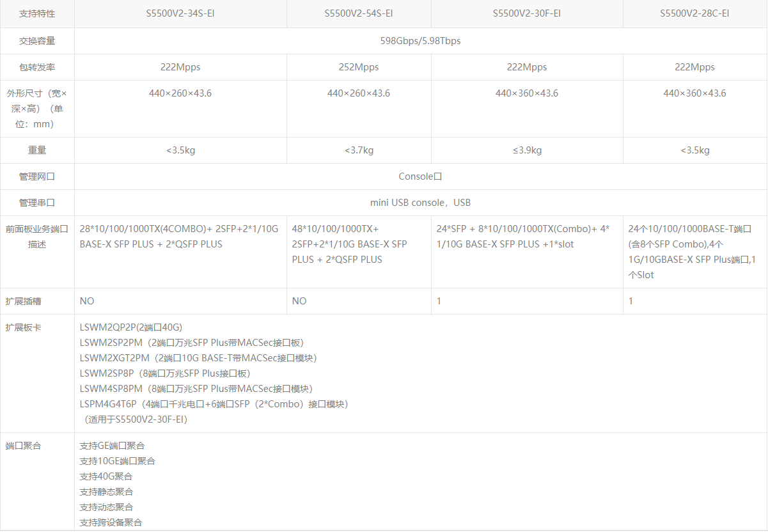The width and height of the screenshot is (768, 532).
Task: Select 440×260×43.6 in the S5500V2-54S-EI column
Action: [359, 93]
